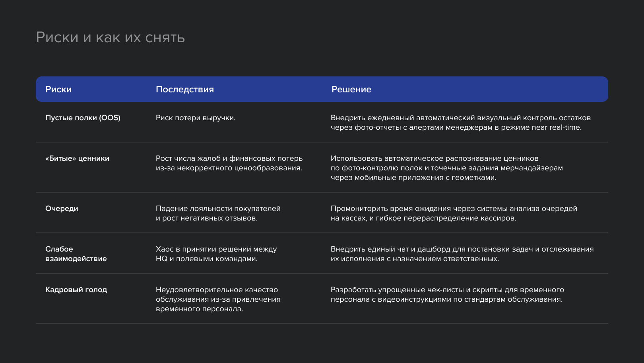Select the "Кадровый голод" risk cell
Viewport: 644px width, 363px height.
click(76, 290)
